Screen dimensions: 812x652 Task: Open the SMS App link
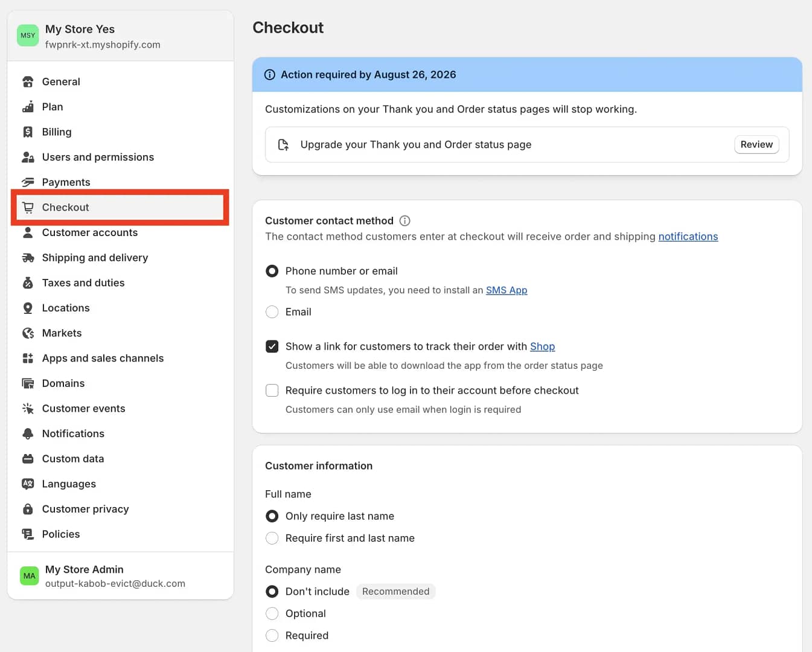pos(507,290)
